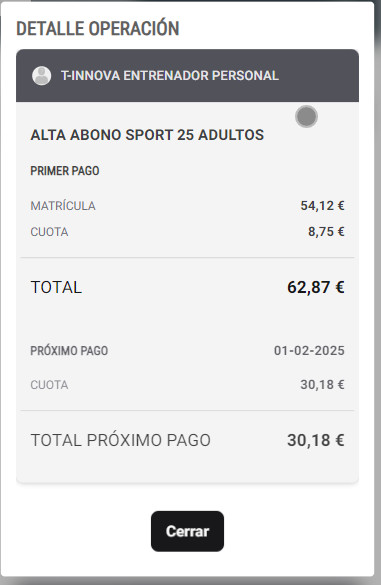Click ALTA ABONO SPORT 25 ADULTOS heading
The width and height of the screenshot is (381, 585).
pyautogui.click(x=147, y=135)
